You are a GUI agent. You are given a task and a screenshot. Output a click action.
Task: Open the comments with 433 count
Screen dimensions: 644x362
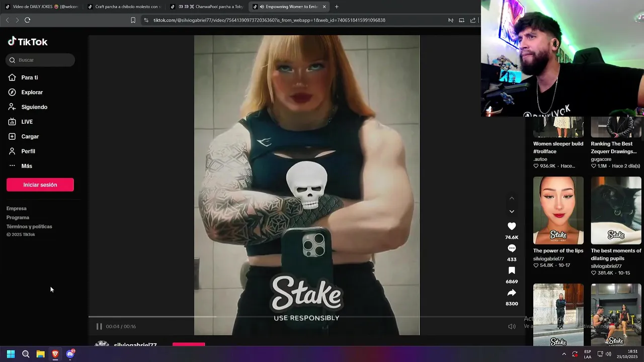point(512,248)
